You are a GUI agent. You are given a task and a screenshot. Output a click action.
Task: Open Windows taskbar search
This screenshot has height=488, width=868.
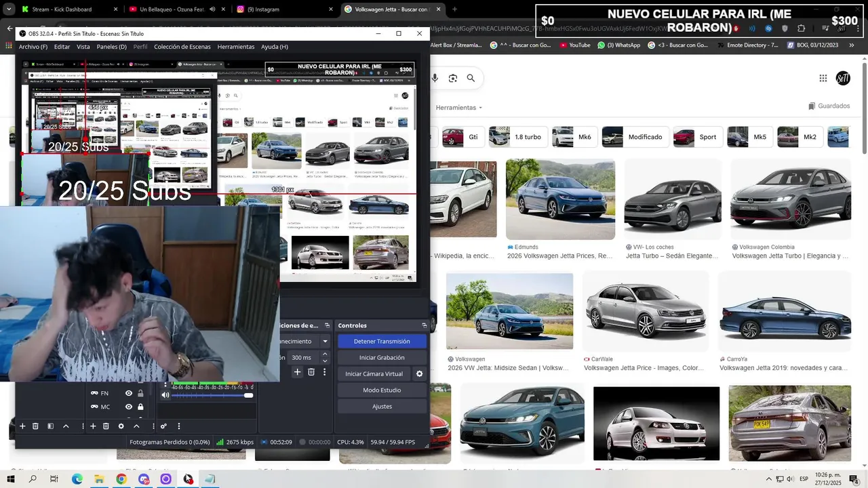[x=33, y=479]
